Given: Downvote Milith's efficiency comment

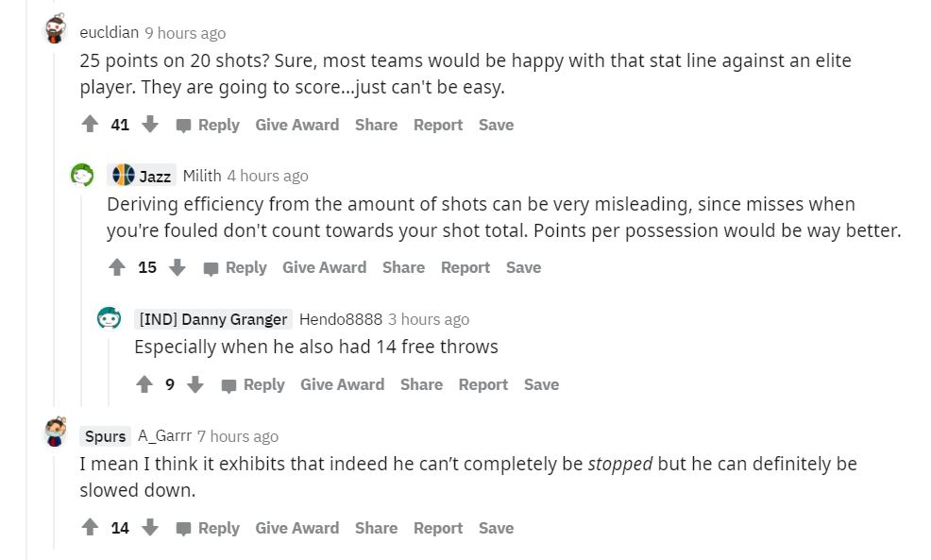Looking at the screenshot, I should [x=178, y=267].
